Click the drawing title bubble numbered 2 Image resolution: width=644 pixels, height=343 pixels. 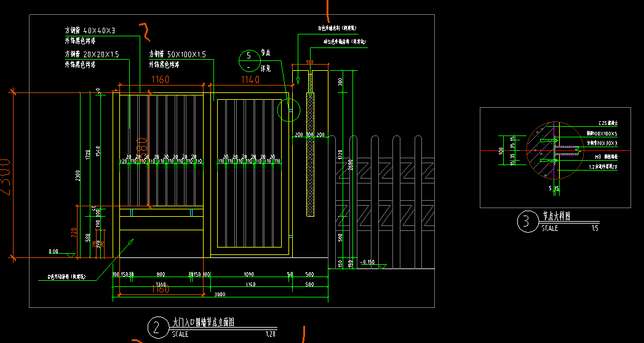(156, 327)
